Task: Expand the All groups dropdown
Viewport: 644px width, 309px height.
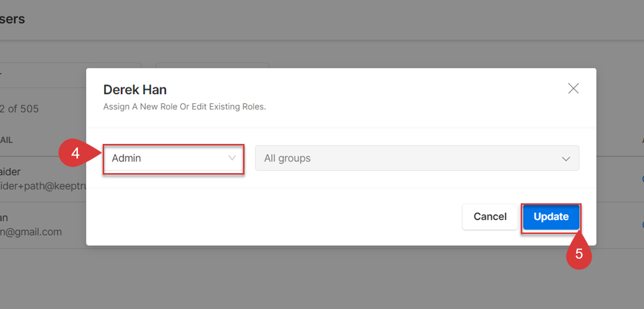Action: 417,158
